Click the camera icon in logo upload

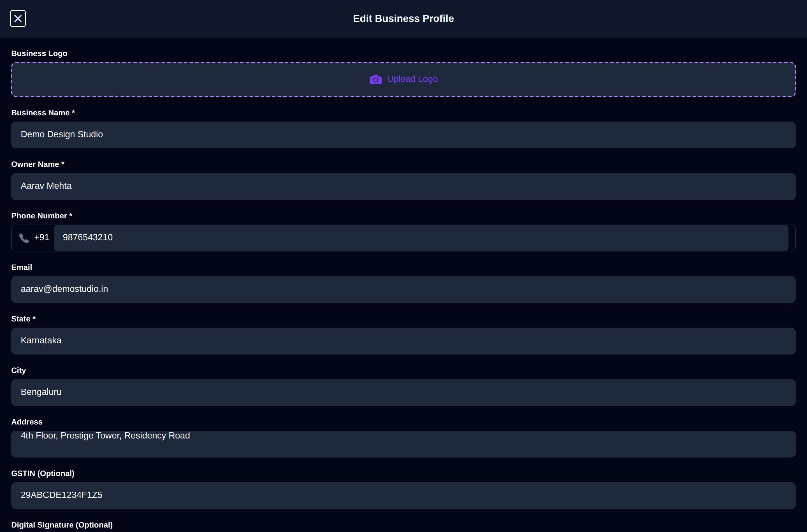tap(375, 80)
